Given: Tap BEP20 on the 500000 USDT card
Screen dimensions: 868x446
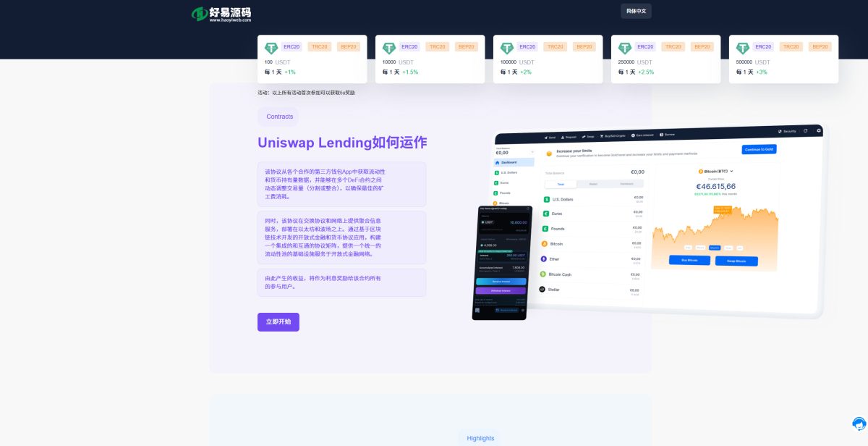Looking at the screenshot, I should click(820, 46).
